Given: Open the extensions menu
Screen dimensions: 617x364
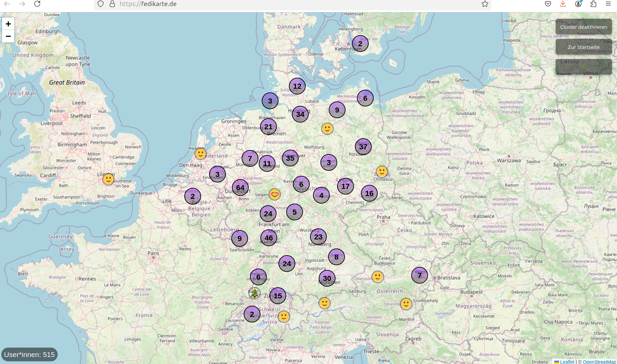Looking at the screenshot, I should 593,4.
